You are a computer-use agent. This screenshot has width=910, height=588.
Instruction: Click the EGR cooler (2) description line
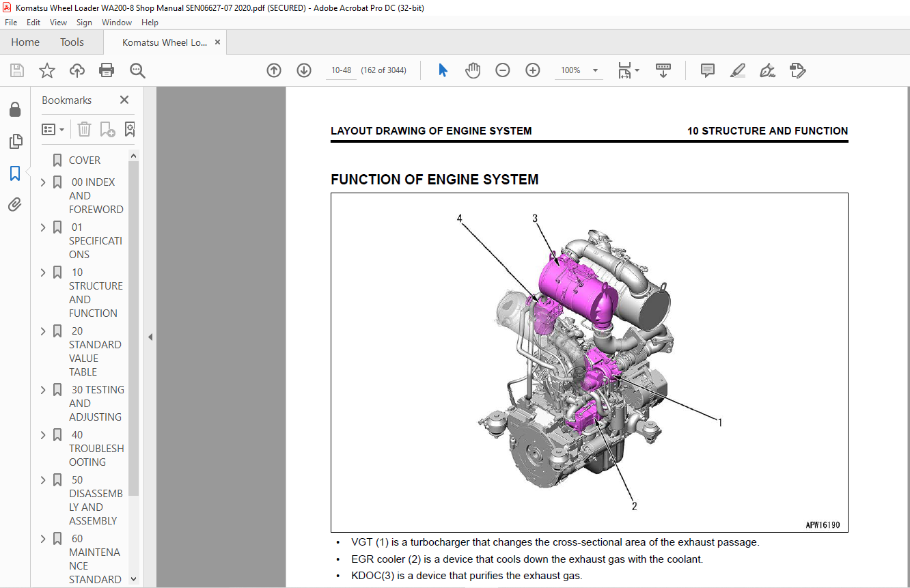(x=527, y=559)
